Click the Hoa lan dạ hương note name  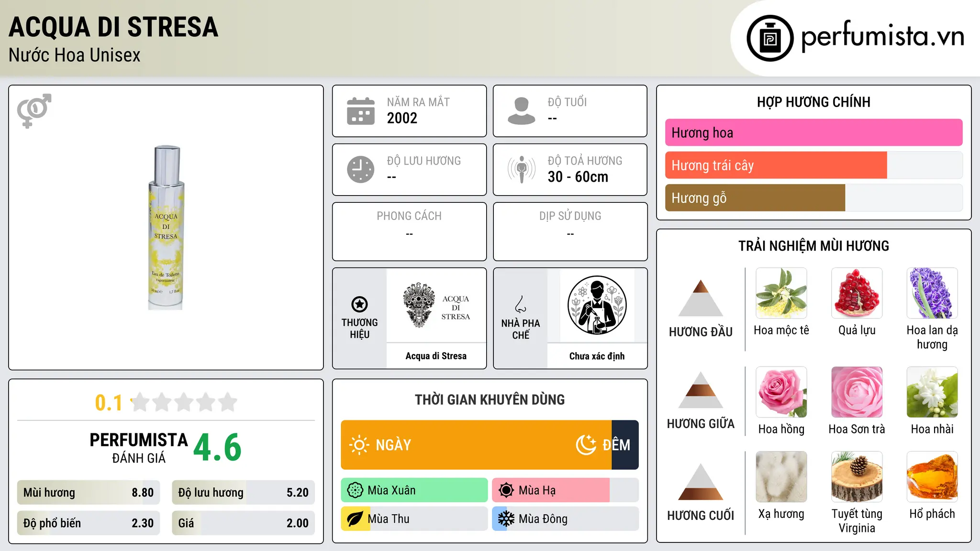pyautogui.click(x=932, y=337)
